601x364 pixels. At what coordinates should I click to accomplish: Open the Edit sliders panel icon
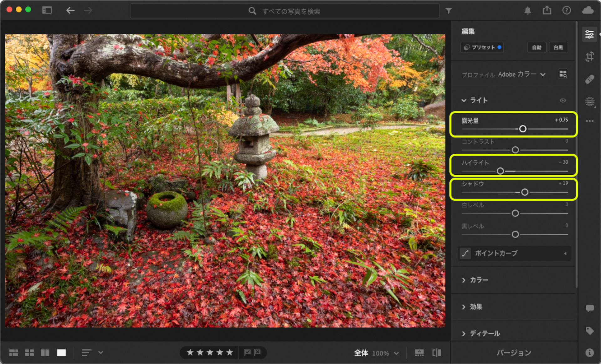(590, 34)
